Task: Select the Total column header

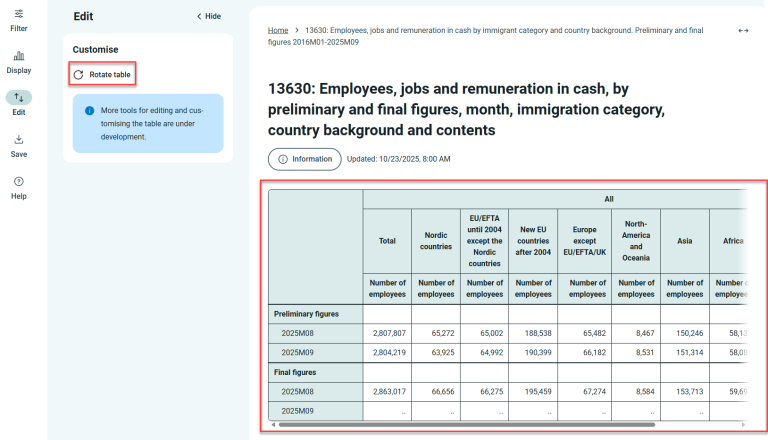Action: click(387, 240)
